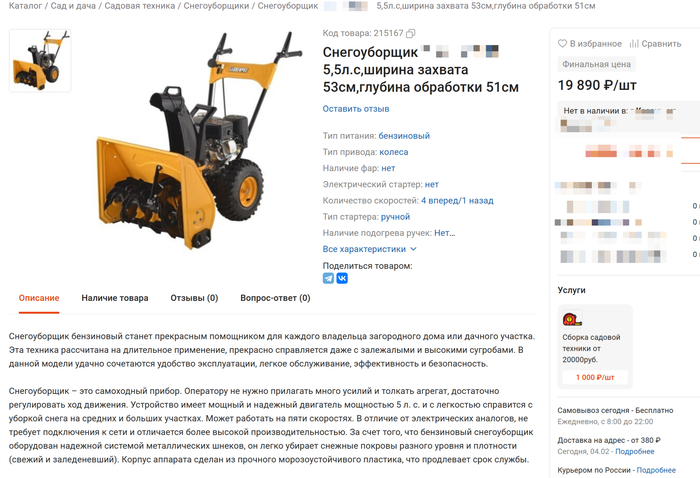
Task: Click the garden assembly service icon
Action: pyautogui.click(x=572, y=319)
